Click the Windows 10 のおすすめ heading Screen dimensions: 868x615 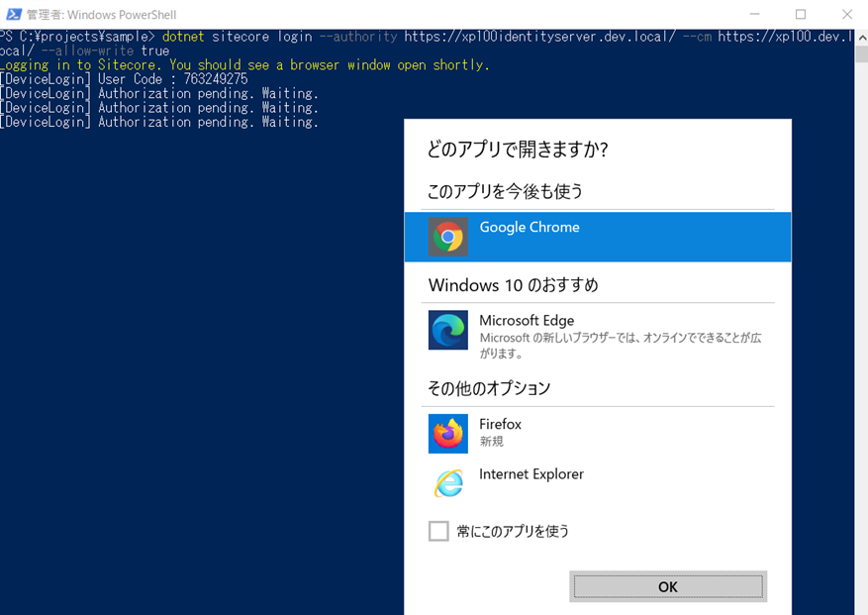coord(513,285)
